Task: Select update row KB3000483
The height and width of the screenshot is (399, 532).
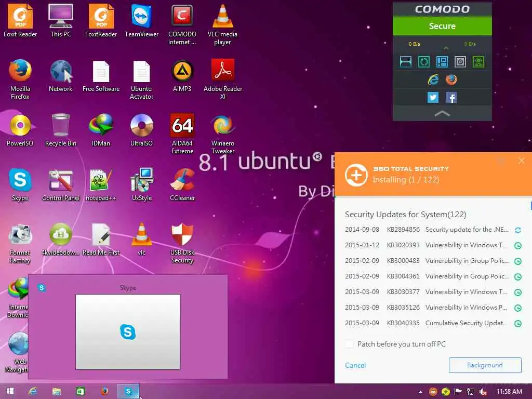Action: click(433, 261)
